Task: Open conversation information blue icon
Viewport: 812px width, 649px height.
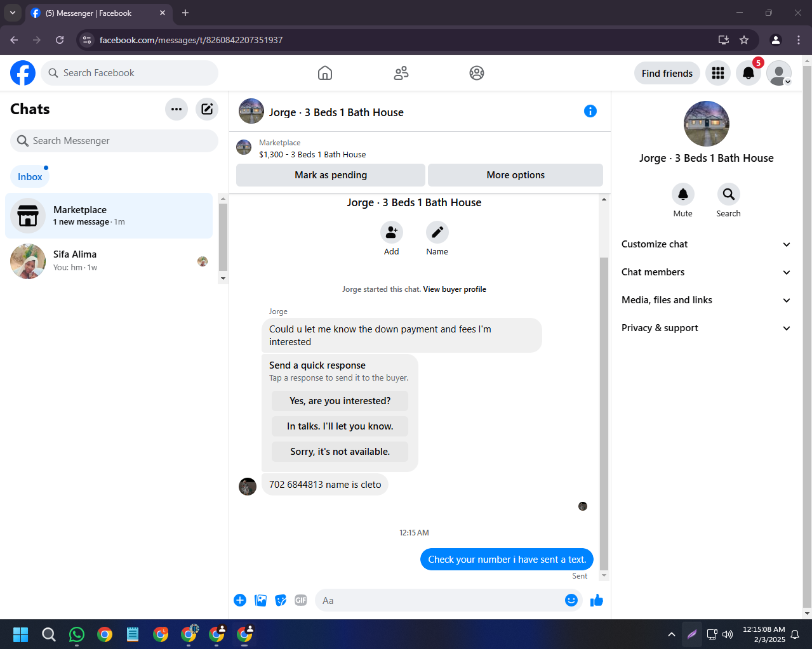Action: (x=590, y=111)
